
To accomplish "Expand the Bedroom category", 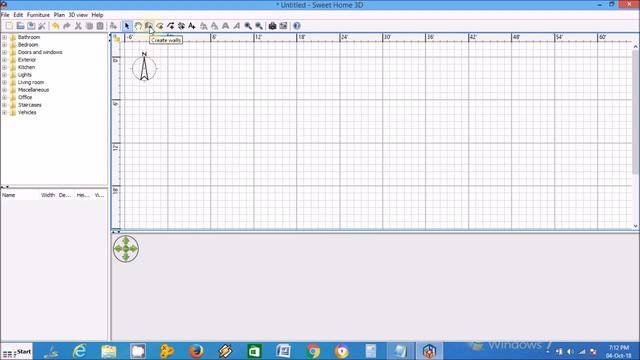I will pos(4,44).
